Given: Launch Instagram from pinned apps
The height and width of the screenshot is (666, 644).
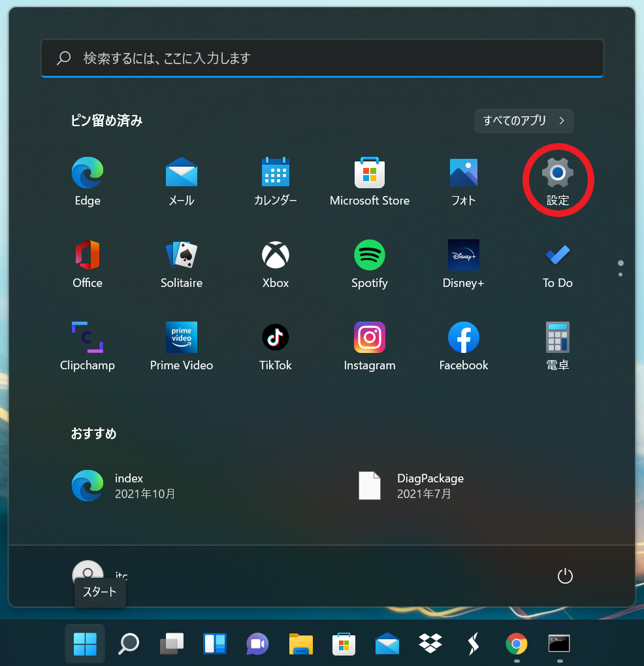Looking at the screenshot, I should pos(369,346).
